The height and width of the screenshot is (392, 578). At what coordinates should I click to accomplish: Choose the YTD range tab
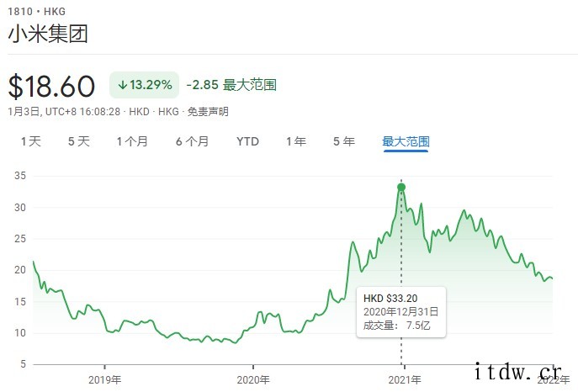(247, 141)
